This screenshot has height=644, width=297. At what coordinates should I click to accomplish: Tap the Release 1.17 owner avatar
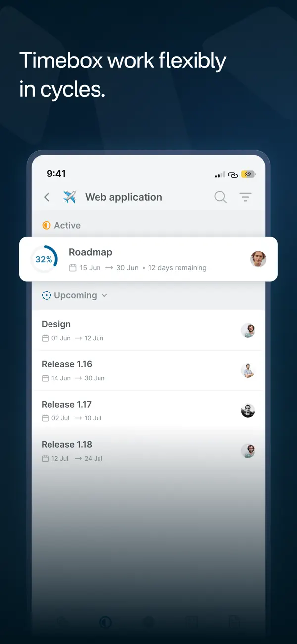click(248, 410)
